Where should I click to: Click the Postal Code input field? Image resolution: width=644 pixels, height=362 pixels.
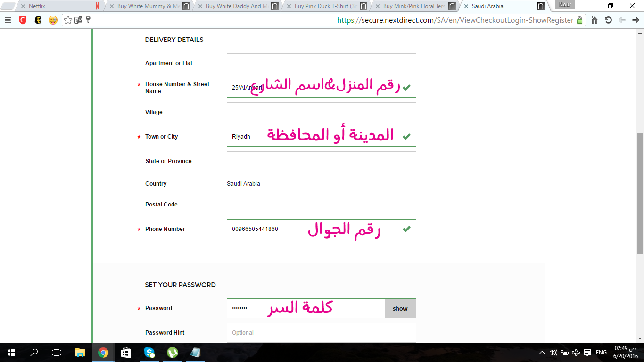click(x=321, y=205)
